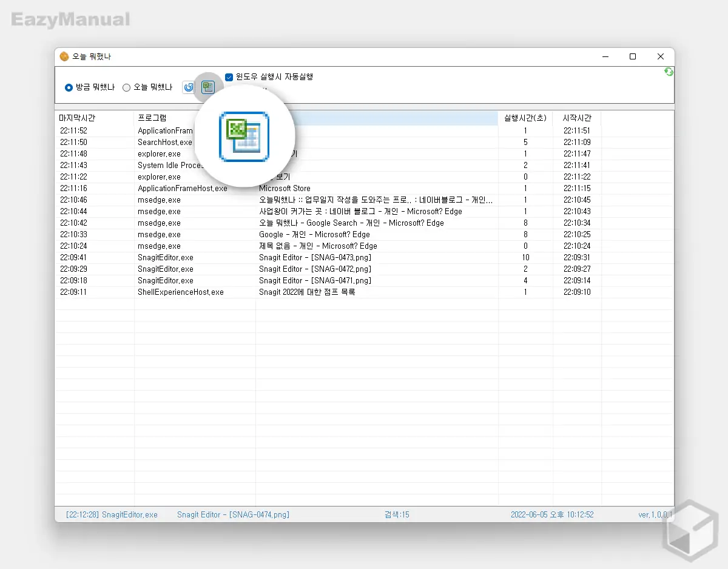The height and width of the screenshot is (569, 728).
Task: Maximize the 오늘 뭐했나 window
Action: 632,56
